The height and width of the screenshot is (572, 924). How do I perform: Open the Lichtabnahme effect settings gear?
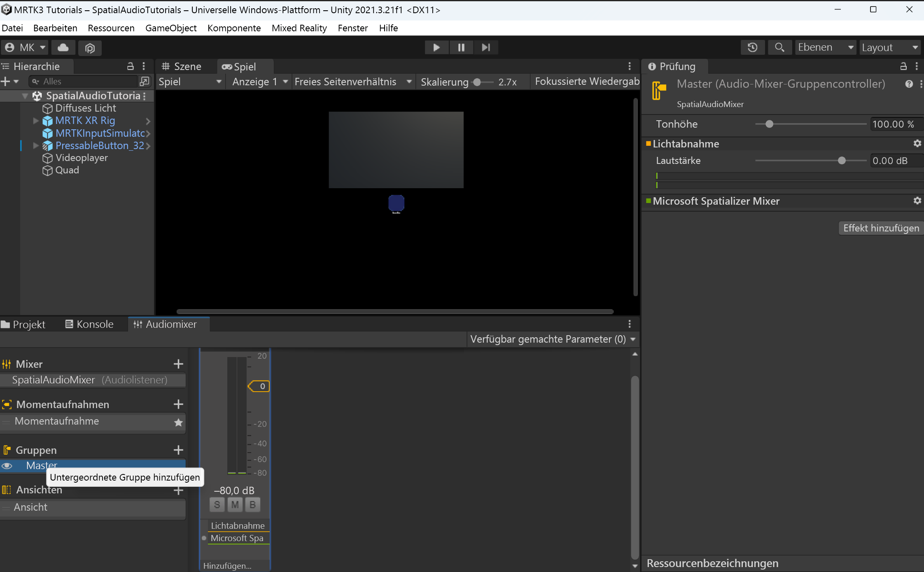coord(917,143)
